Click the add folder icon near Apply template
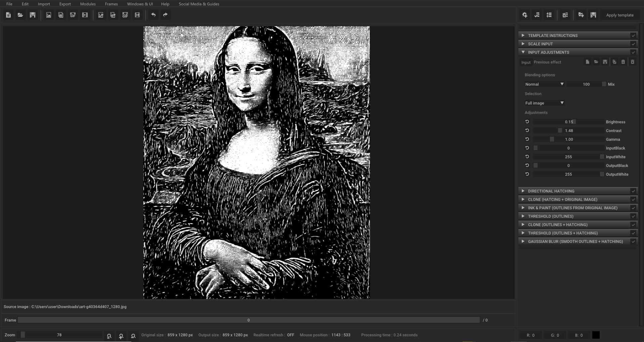 pyautogui.click(x=581, y=15)
